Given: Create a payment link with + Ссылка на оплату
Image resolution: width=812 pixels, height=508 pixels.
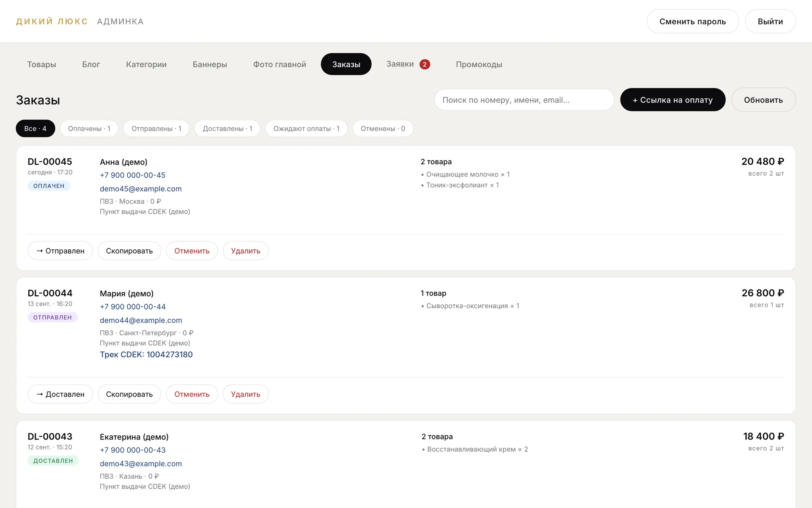Looking at the screenshot, I should (673, 100).
